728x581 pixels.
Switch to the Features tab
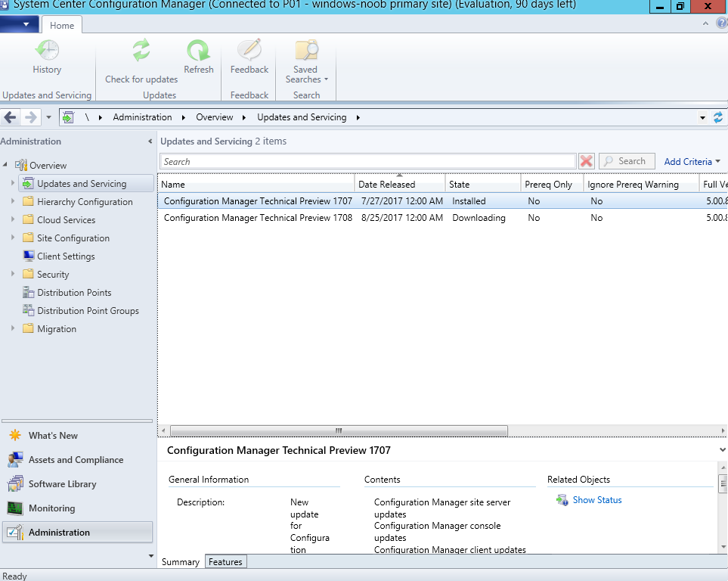[x=225, y=561]
